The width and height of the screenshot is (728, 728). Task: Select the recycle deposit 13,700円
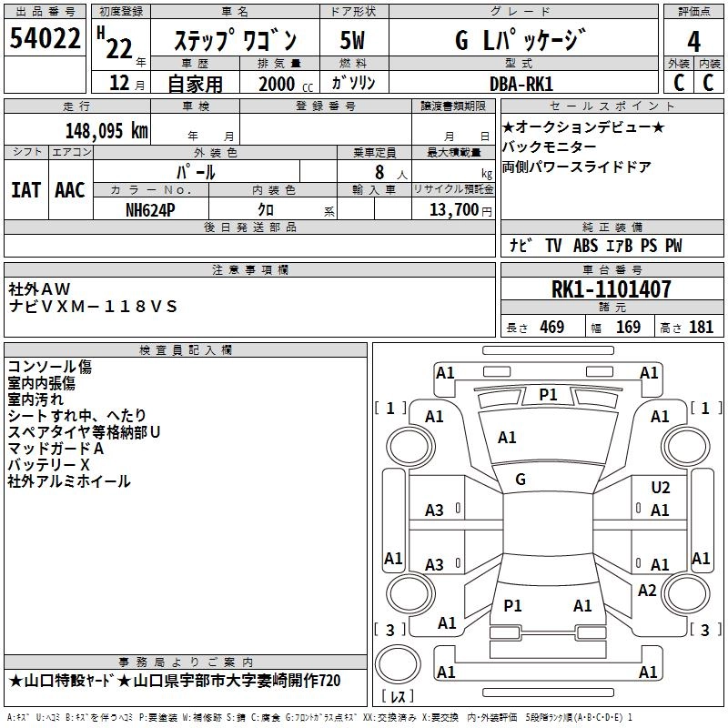[x=460, y=210]
